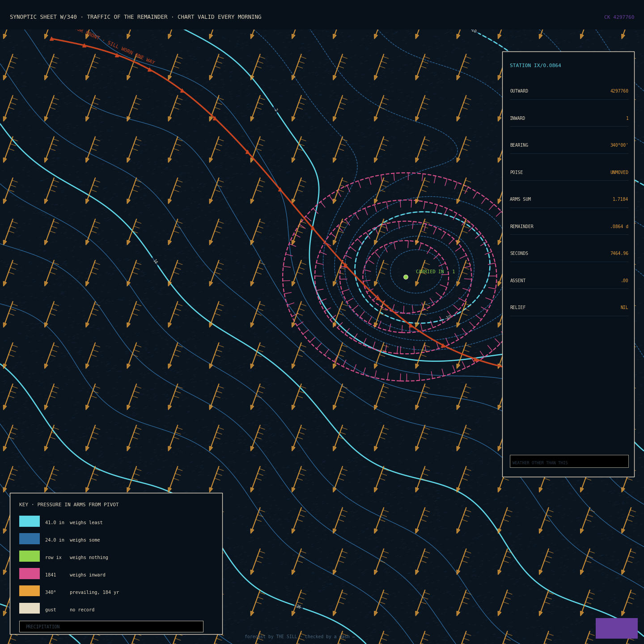
Task: Click the ASSENT value .00
Action: point(624,281)
